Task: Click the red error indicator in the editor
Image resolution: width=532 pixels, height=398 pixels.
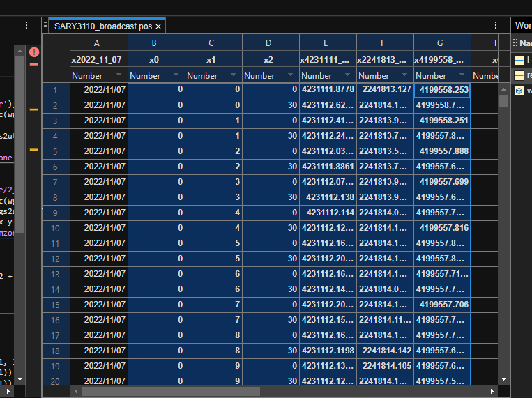Action: point(34,52)
